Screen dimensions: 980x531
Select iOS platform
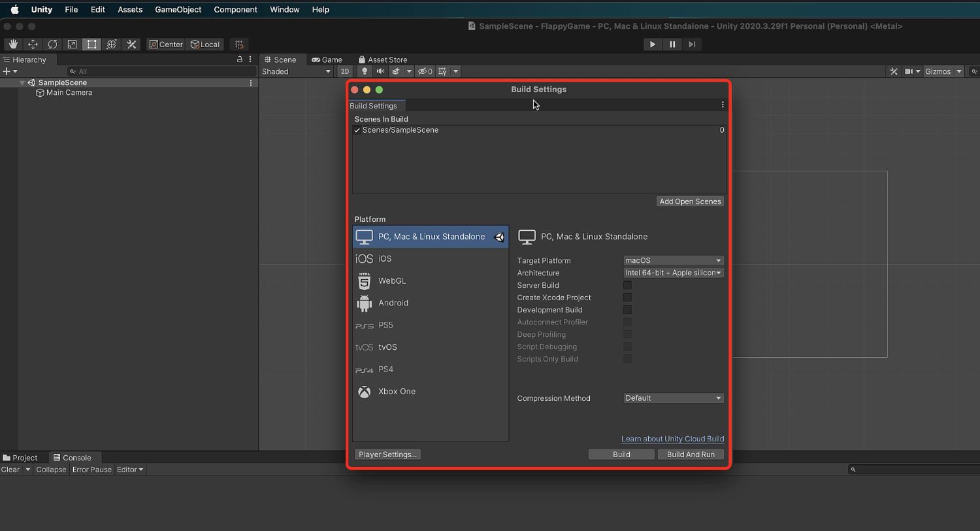click(x=431, y=259)
